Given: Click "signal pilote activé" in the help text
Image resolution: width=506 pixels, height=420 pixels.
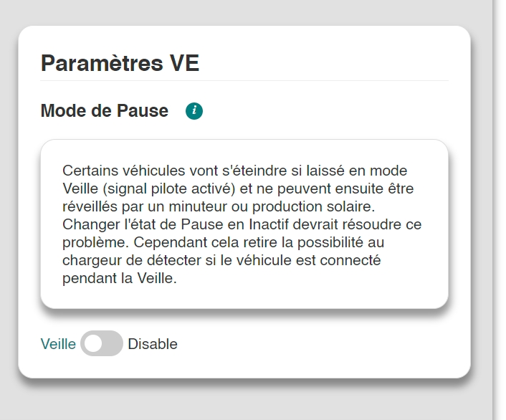Looking at the screenshot, I should point(162,189).
